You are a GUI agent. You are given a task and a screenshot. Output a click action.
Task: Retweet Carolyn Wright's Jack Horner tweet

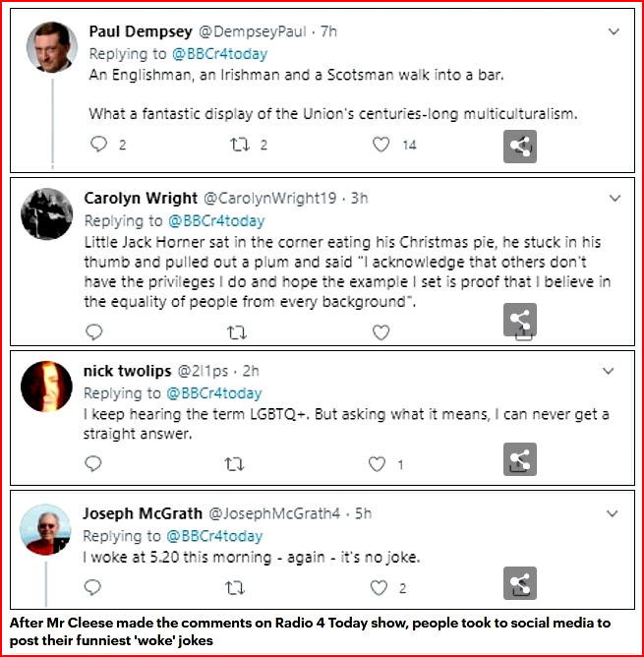237,332
